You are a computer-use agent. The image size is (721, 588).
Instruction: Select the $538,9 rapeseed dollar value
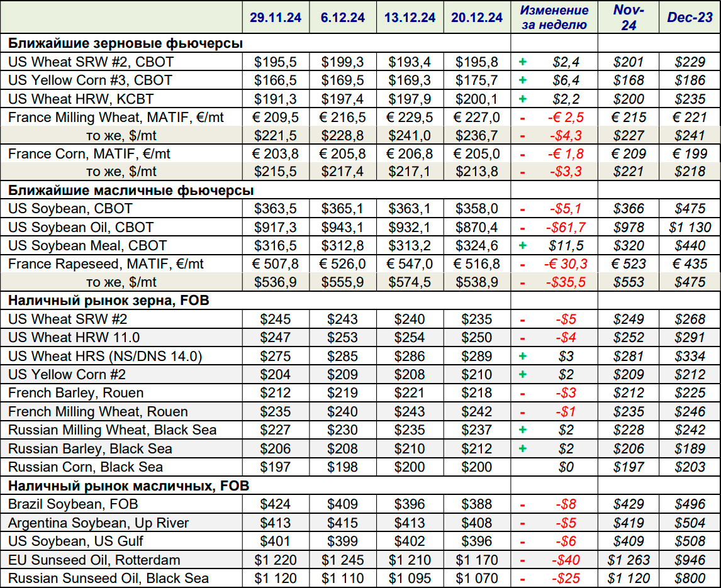[477, 282]
